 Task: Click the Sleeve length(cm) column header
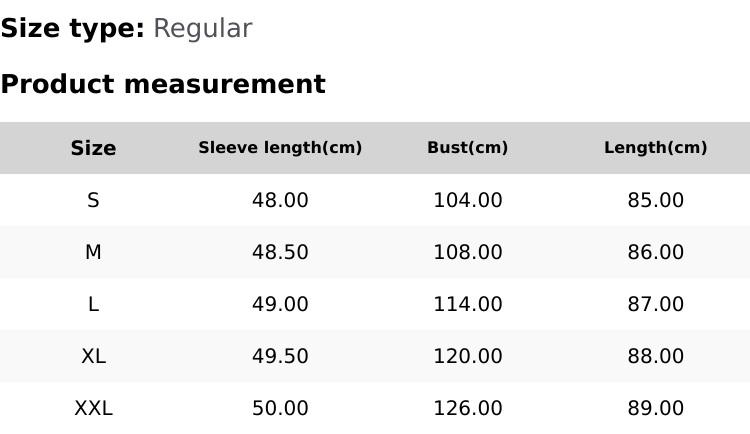pos(280,148)
